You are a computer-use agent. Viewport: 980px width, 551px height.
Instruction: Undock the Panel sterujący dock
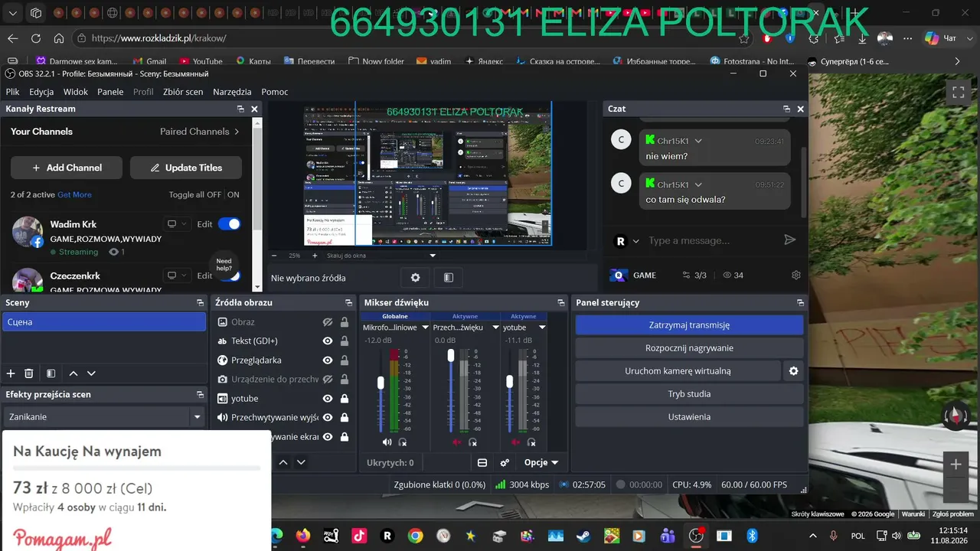tap(801, 303)
